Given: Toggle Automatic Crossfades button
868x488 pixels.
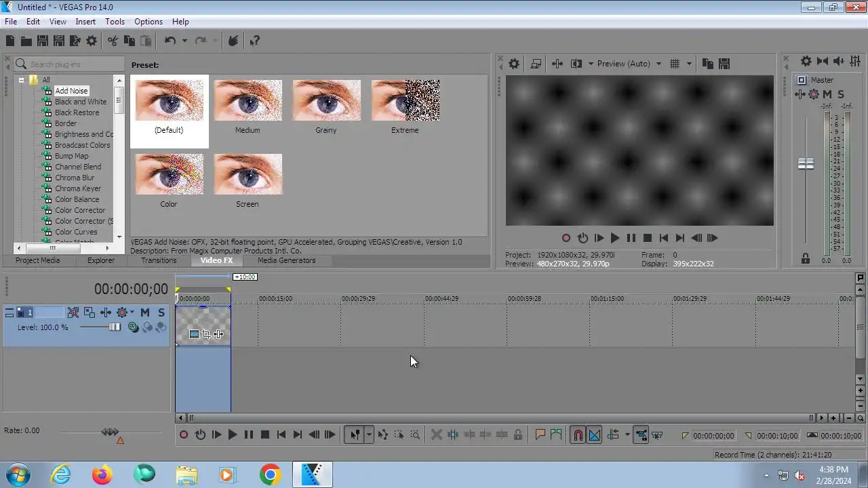Looking at the screenshot, I should [x=594, y=435].
